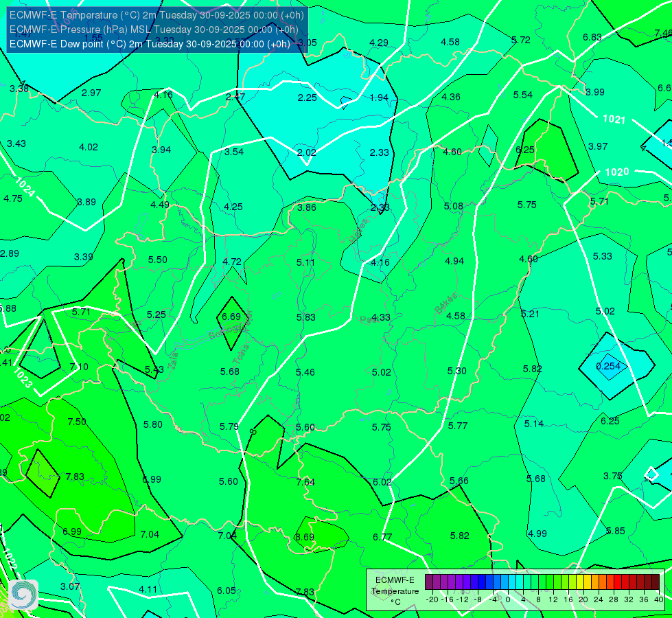Click the 6.02 temperature value

[x=382, y=482]
